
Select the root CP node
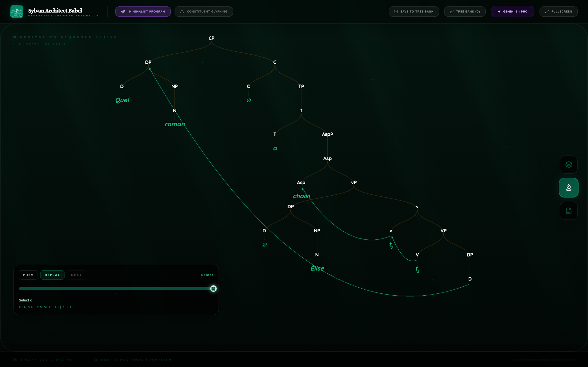(x=212, y=38)
